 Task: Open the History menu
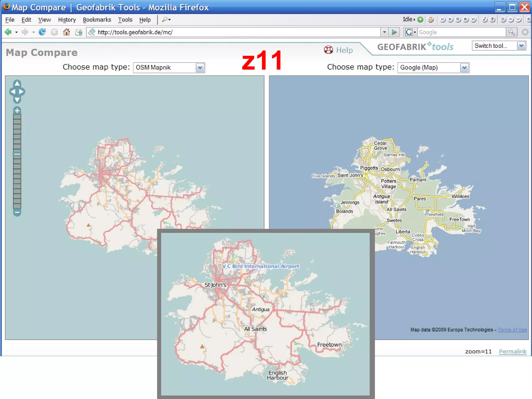click(67, 20)
